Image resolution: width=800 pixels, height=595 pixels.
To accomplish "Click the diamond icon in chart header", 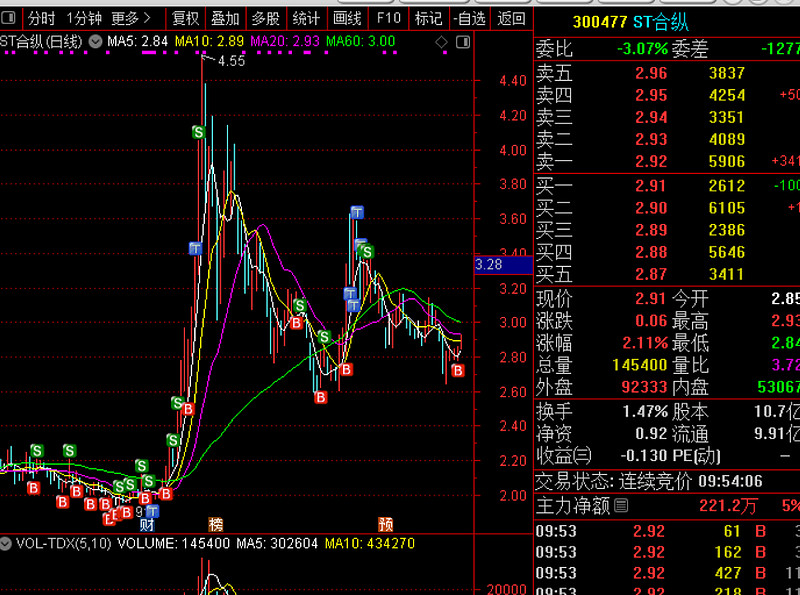I will click(441, 42).
